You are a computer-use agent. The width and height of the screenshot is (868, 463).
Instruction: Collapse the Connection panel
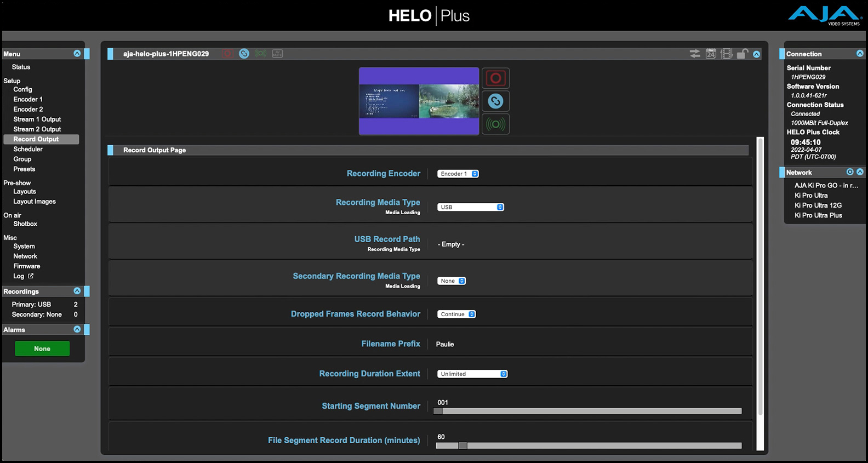coord(860,54)
